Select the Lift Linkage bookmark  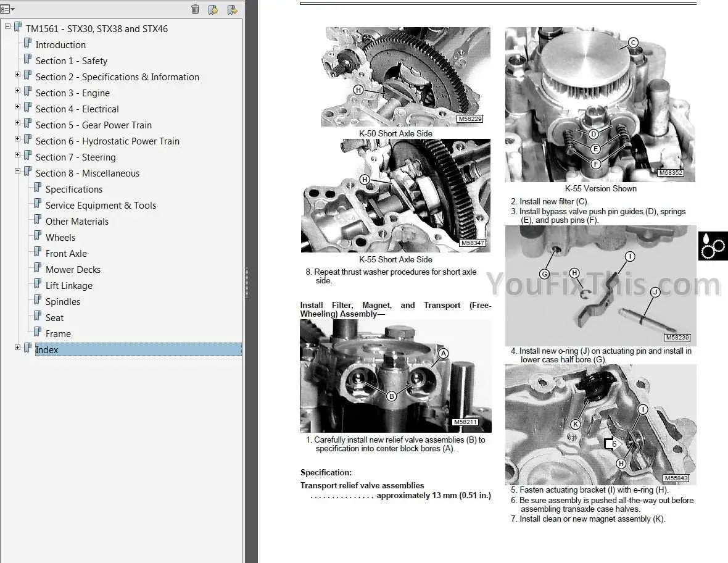click(x=68, y=286)
